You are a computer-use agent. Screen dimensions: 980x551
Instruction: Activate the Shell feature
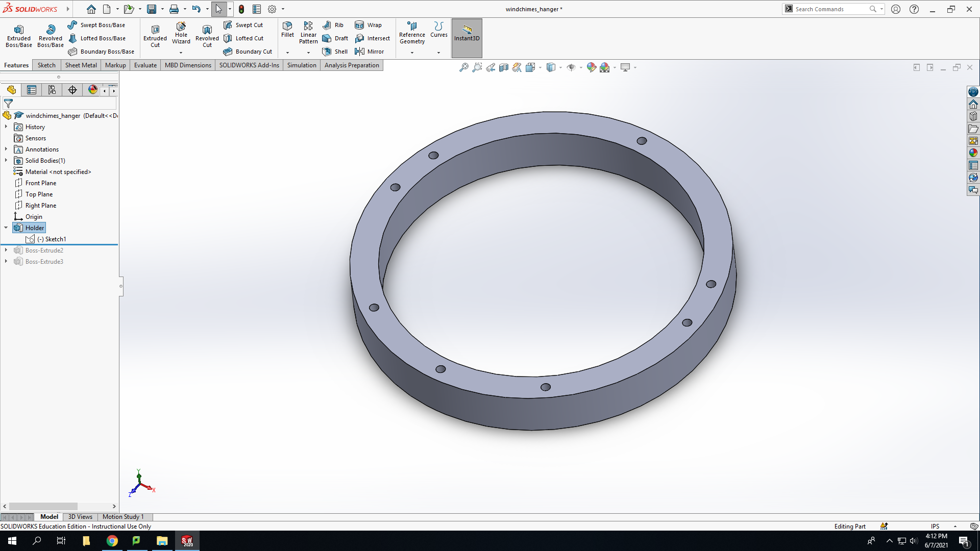pyautogui.click(x=335, y=52)
